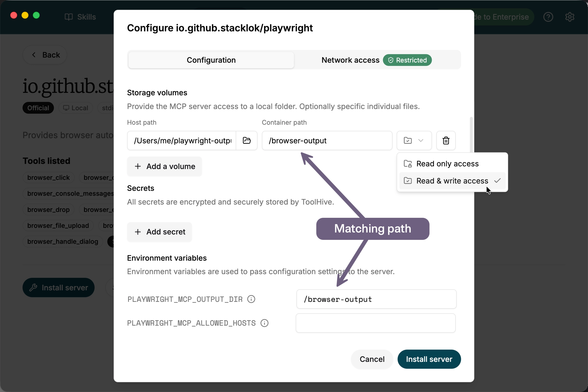Click the Container path input field
Screen dimensions: 588x392
click(x=327, y=140)
